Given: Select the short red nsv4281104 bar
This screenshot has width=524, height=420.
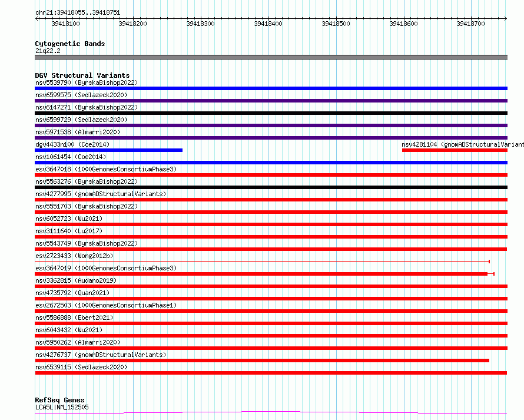Looking at the screenshot, I should point(455,150).
